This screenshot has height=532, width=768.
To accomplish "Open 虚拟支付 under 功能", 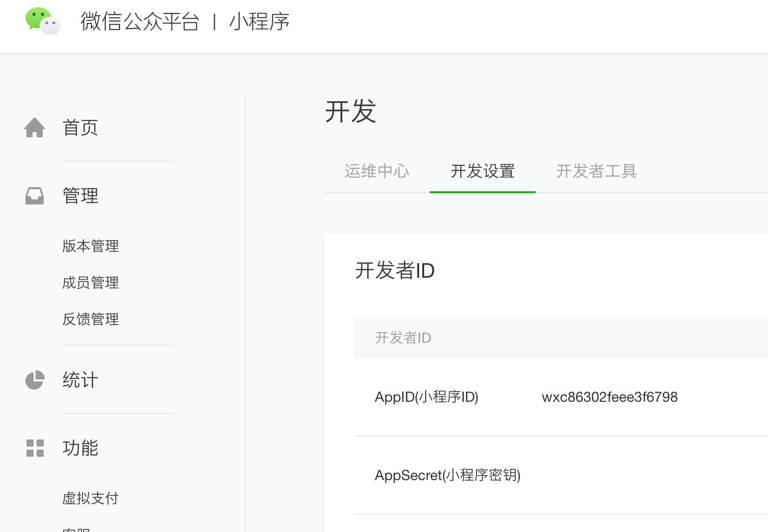I will [x=91, y=498].
